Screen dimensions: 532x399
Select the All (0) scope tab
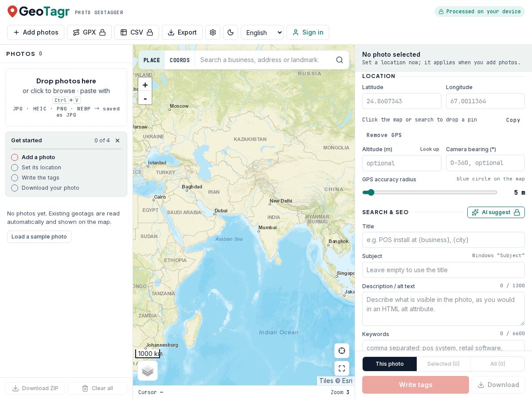[x=497, y=364]
